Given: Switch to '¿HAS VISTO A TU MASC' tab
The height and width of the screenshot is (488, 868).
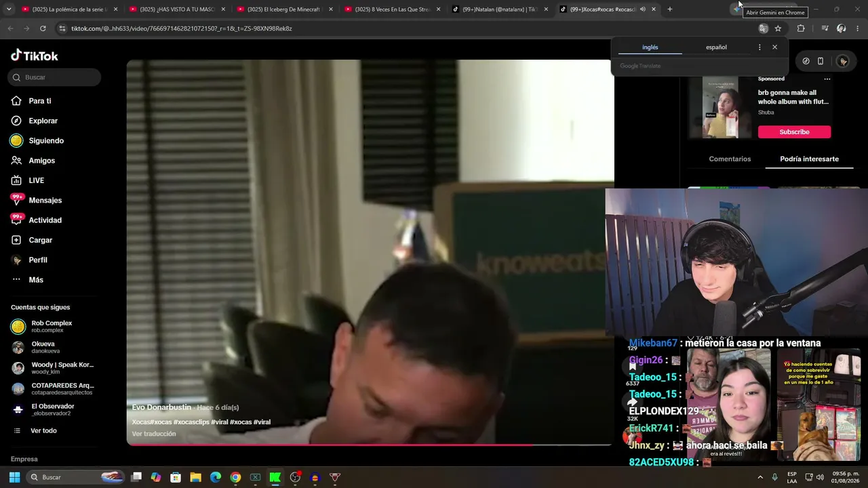Looking at the screenshot, I should click(177, 9).
